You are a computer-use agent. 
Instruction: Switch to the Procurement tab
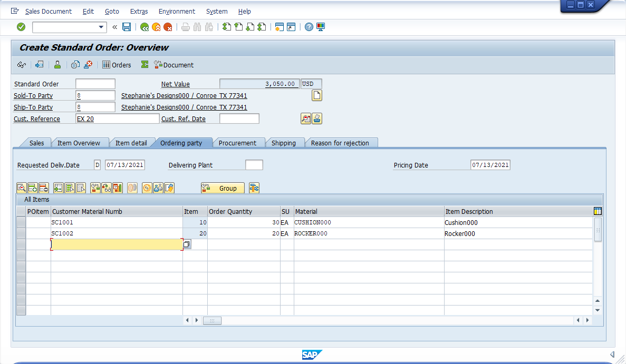point(237,143)
